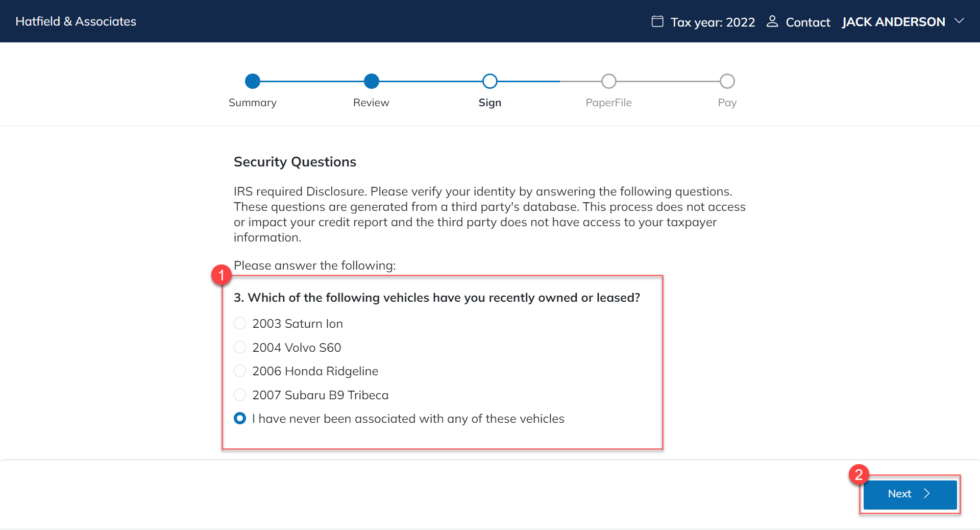Viewport: 980px width, 530px height.
Task: Select never associated with these vehicles option
Action: tap(240, 419)
